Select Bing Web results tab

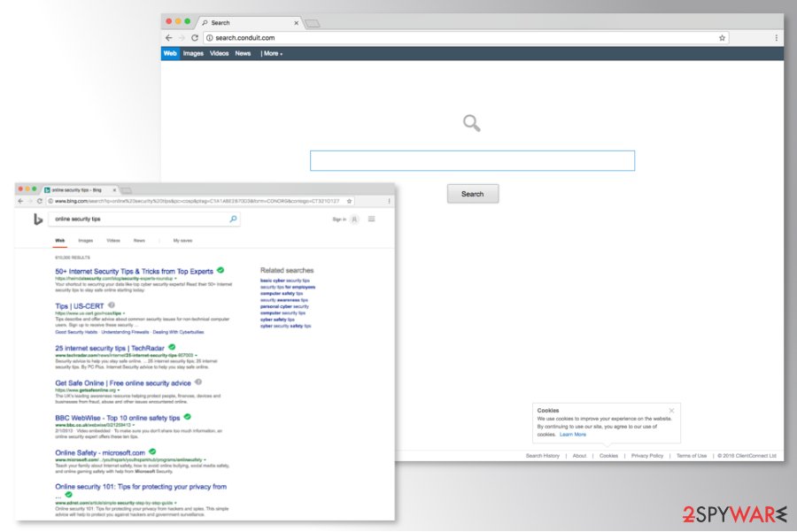point(60,241)
